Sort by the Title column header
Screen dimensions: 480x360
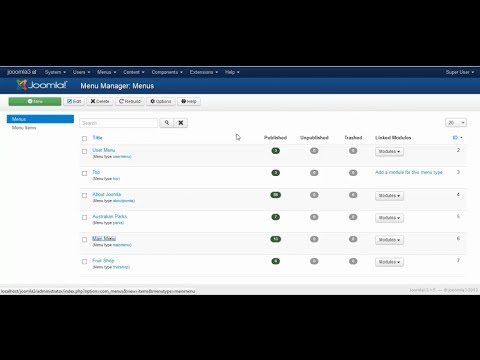coord(97,138)
